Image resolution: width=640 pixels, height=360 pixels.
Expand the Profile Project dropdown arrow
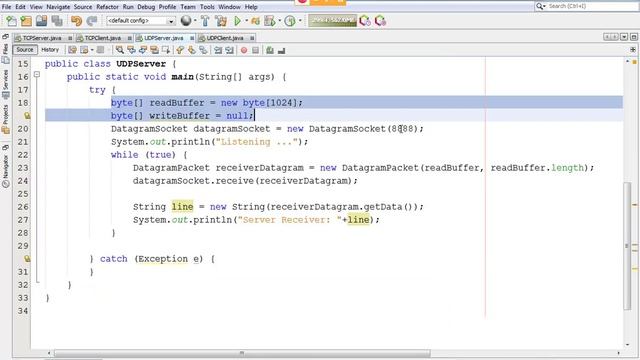click(280, 21)
